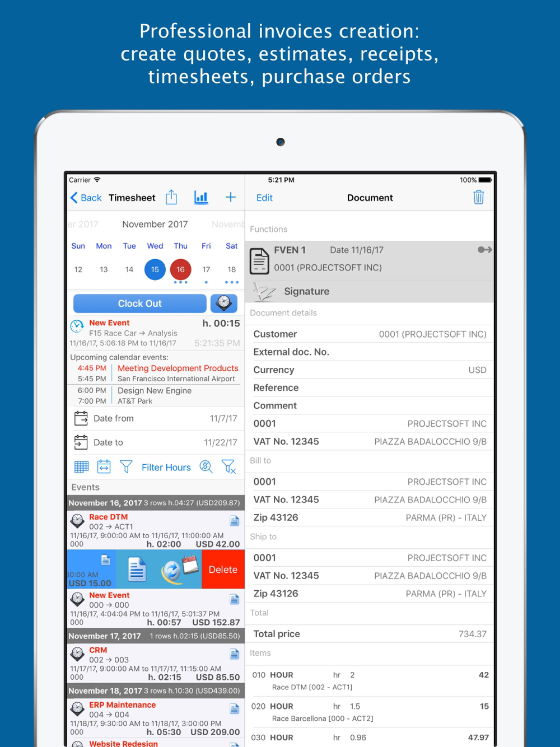The height and width of the screenshot is (747, 560).
Task: Tap small document icon on swiped row
Action: tap(105, 560)
